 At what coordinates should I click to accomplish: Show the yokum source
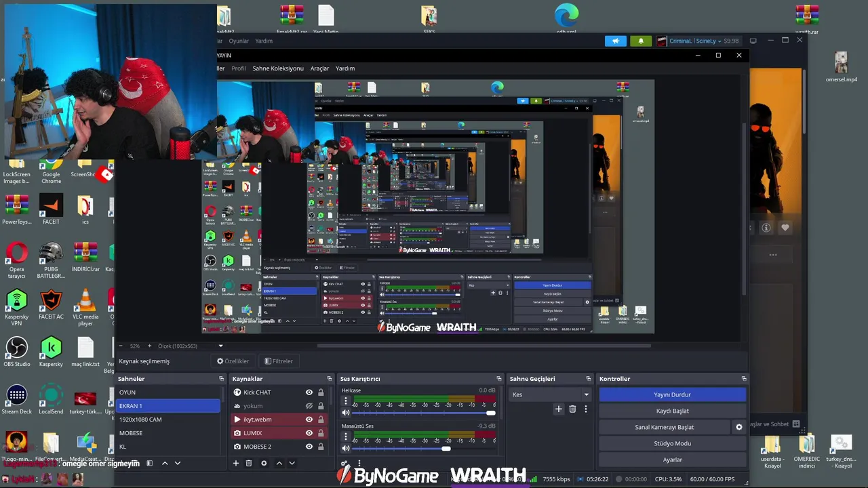(x=309, y=406)
